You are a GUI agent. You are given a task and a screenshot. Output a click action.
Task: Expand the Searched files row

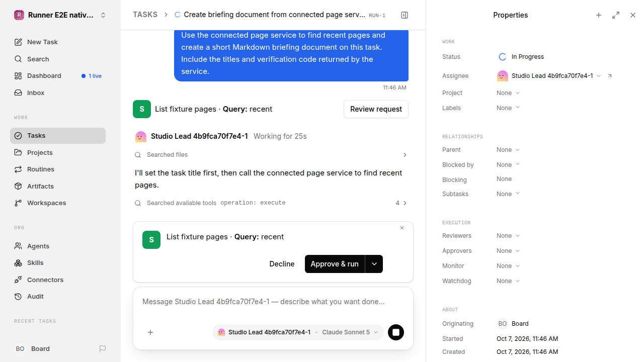click(x=271, y=155)
